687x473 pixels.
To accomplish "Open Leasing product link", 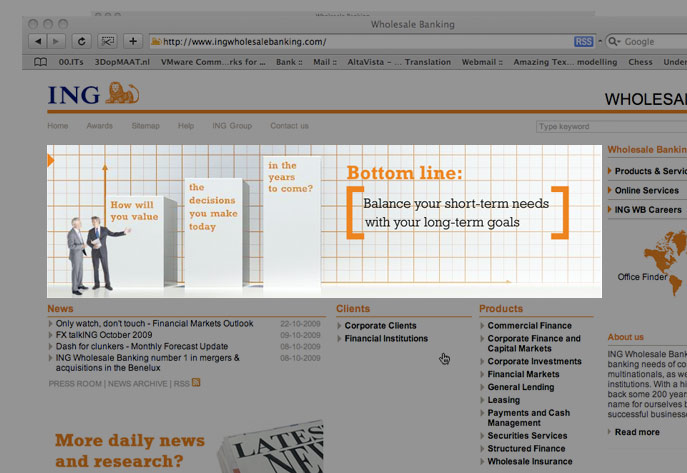I will tap(503, 400).
